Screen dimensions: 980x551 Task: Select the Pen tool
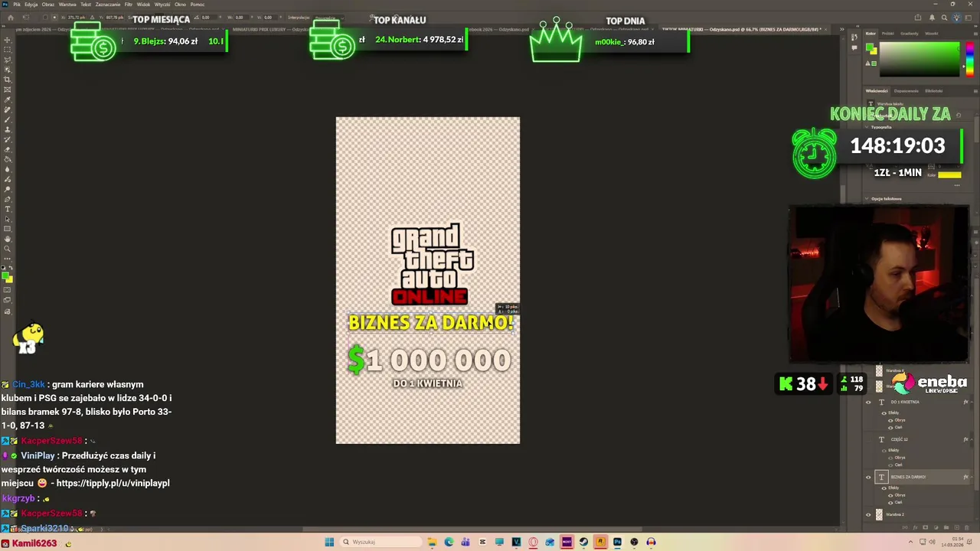click(8, 199)
